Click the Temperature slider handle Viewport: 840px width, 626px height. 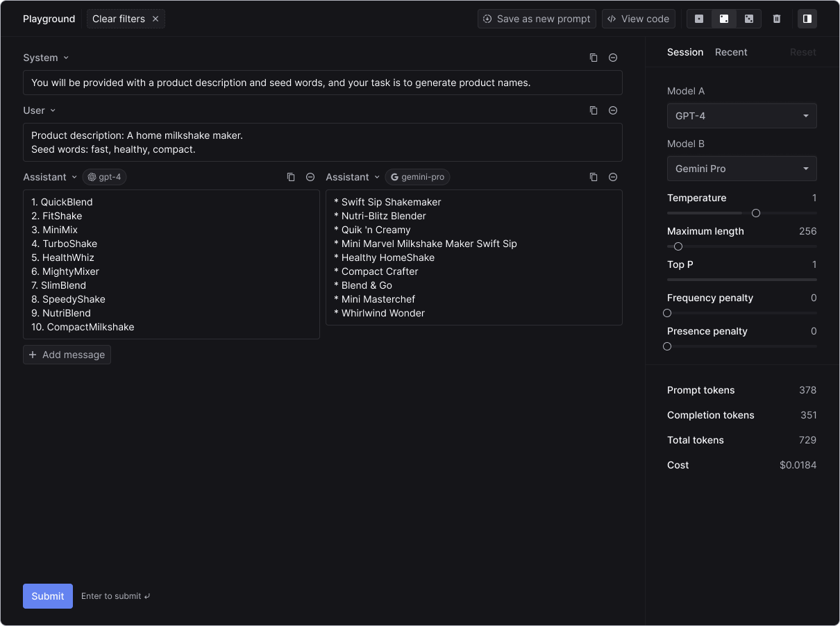tap(756, 213)
